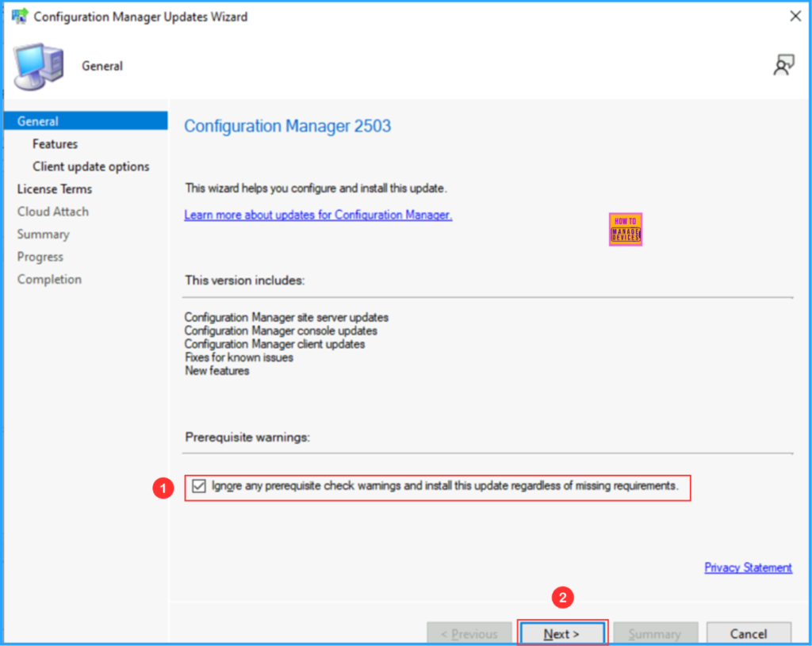This screenshot has height=646, width=812.
Task: Click 'New features' line
Action: pyautogui.click(x=217, y=371)
